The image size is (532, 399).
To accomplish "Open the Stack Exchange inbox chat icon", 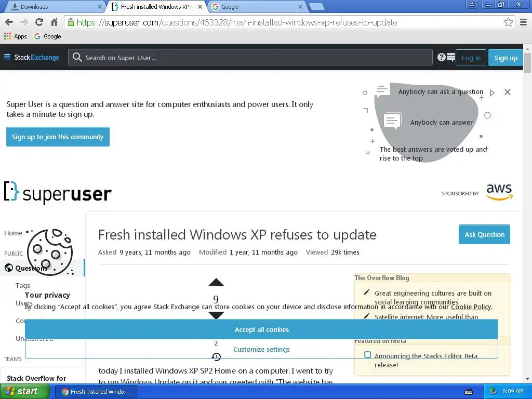I will click(450, 57).
